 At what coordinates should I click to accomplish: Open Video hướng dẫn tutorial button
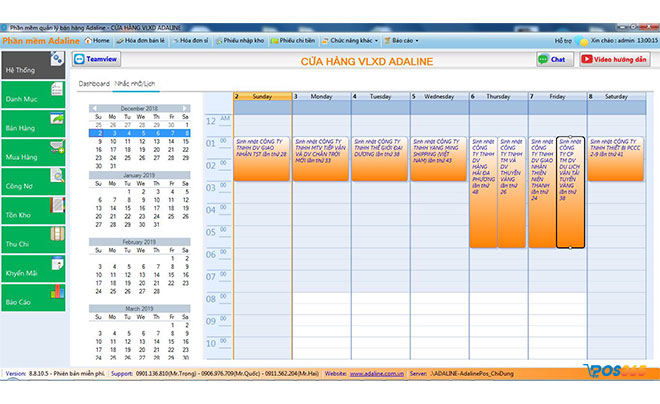coord(615,59)
